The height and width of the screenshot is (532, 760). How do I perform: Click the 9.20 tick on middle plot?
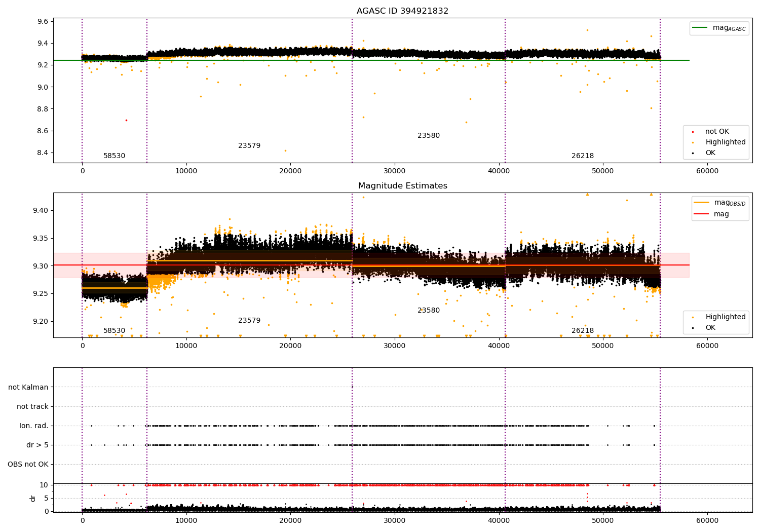(x=41, y=322)
